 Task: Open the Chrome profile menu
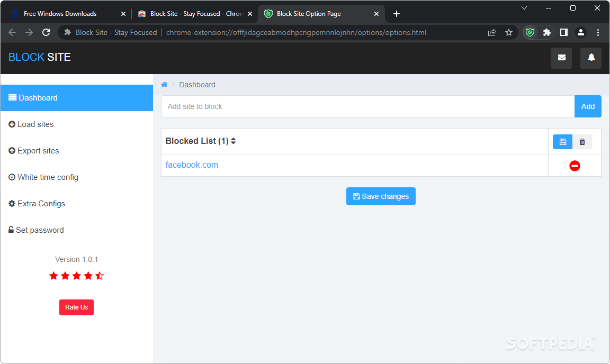(x=581, y=32)
